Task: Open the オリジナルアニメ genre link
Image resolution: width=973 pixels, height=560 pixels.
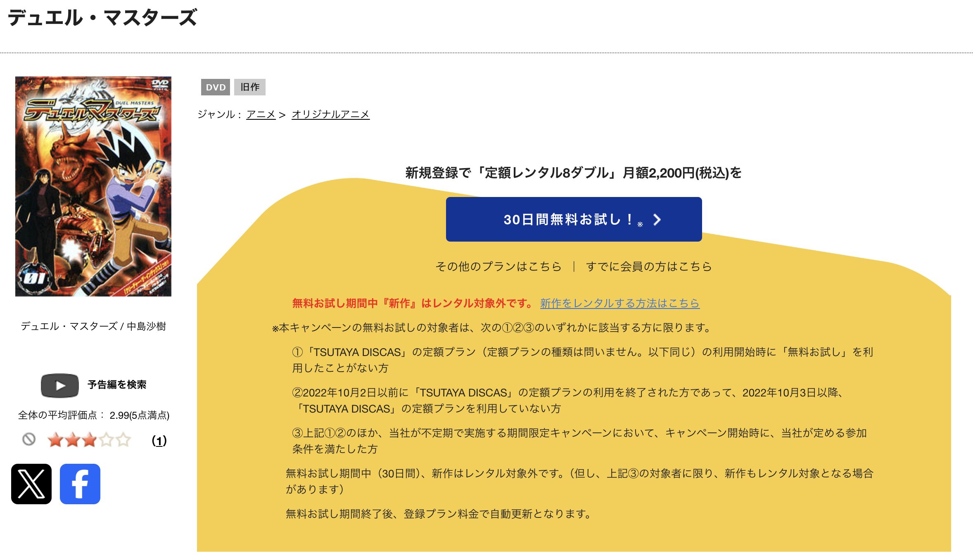Action: pos(331,114)
